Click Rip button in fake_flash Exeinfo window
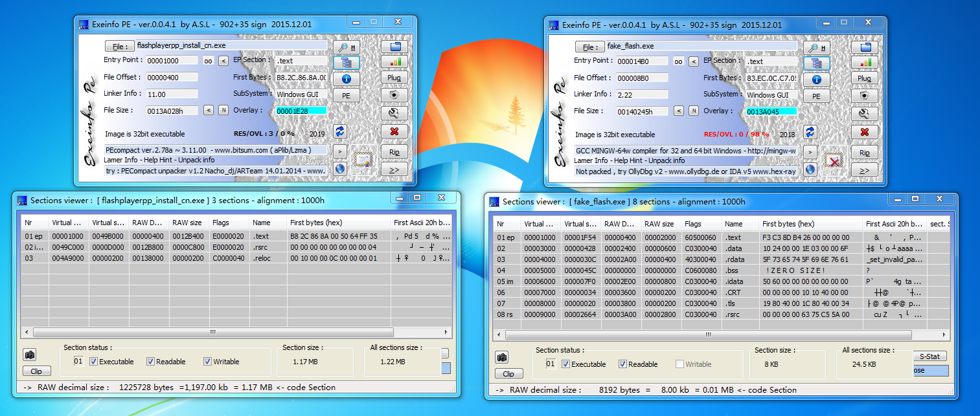980x416 pixels. (x=864, y=153)
